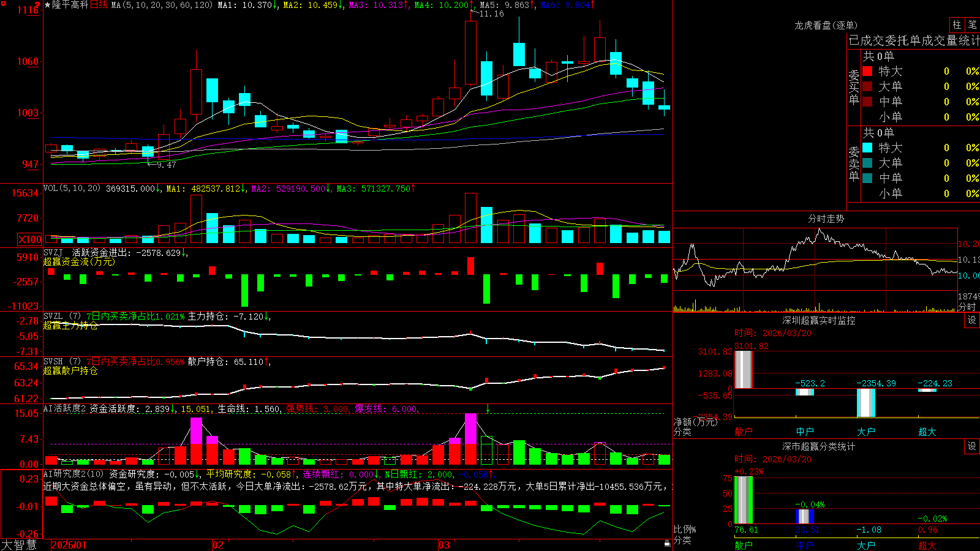Click the 中户 -523.2 bar
The height and width of the screenshot is (551, 980).
click(x=805, y=392)
